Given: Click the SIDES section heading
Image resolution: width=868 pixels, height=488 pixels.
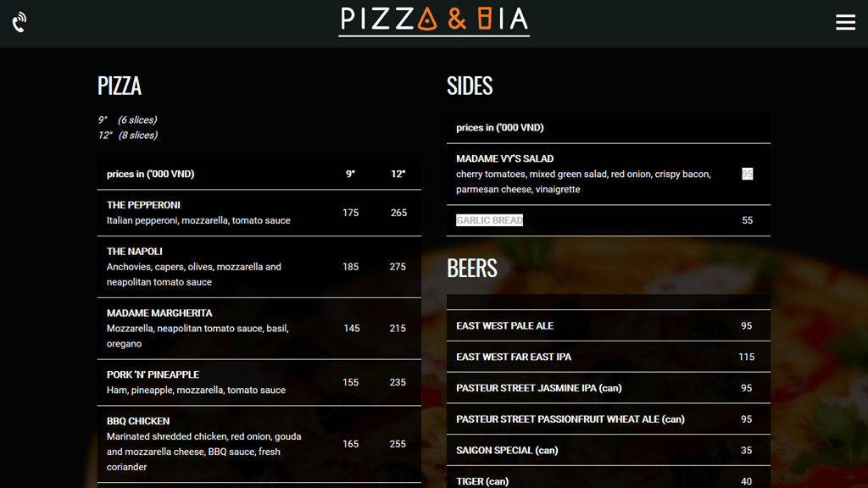Looking at the screenshot, I should (x=470, y=86).
